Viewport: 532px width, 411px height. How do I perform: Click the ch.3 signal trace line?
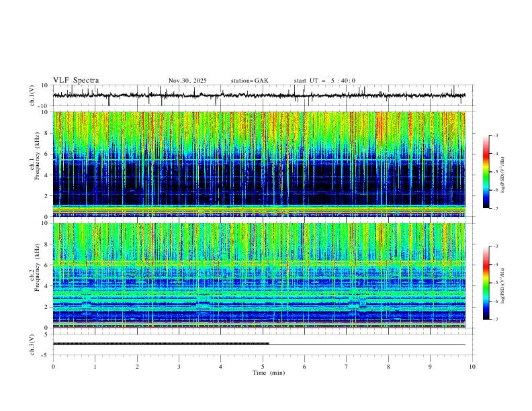pyautogui.click(x=259, y=345)
